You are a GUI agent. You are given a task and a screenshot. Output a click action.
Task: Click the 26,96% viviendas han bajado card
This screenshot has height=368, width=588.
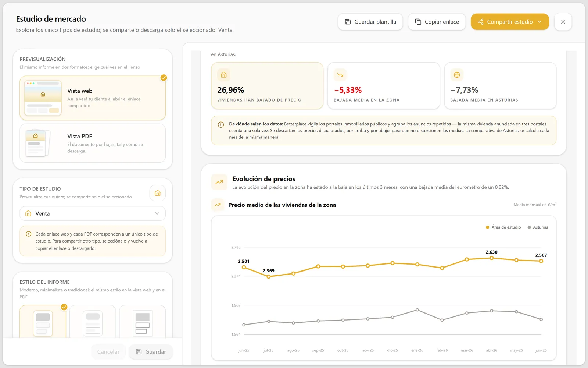(x=267, y=86)
